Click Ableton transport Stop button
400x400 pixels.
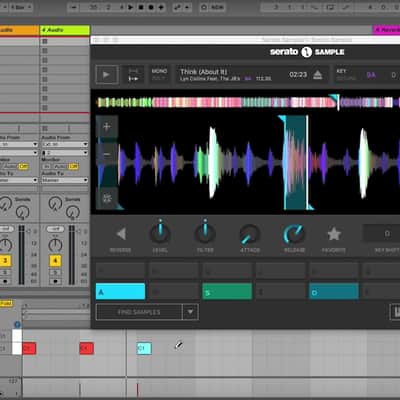[141, 7]
